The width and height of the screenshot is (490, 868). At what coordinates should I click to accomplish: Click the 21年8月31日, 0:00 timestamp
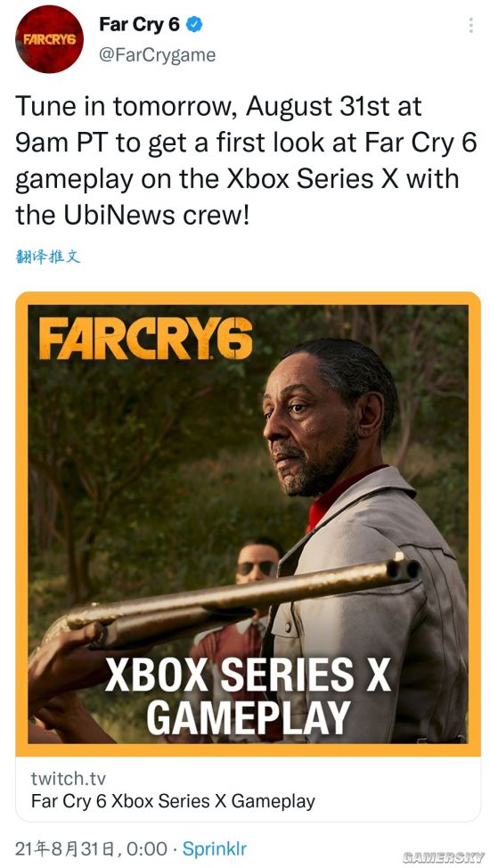click(91, 848)
